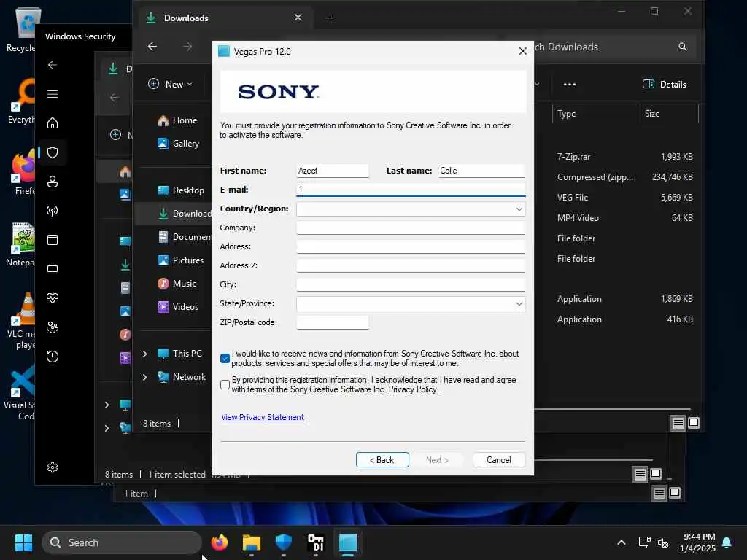Switch Downloads window to large thumbnails view
Image resolution: width=747 pixels, height=560 pixels.
694,423
